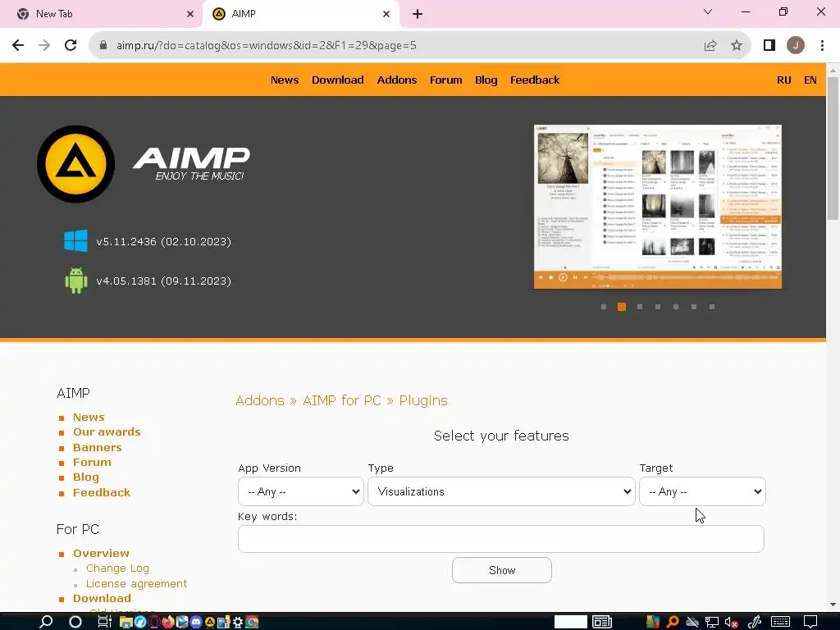Open the Feedback sidebar link
The height and width of the screenshot is (630, 840).
tap(102, 492)
